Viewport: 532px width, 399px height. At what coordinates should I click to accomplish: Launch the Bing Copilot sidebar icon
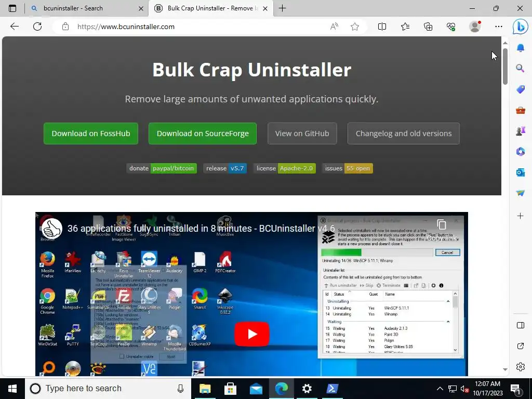(x=520, y=27)
